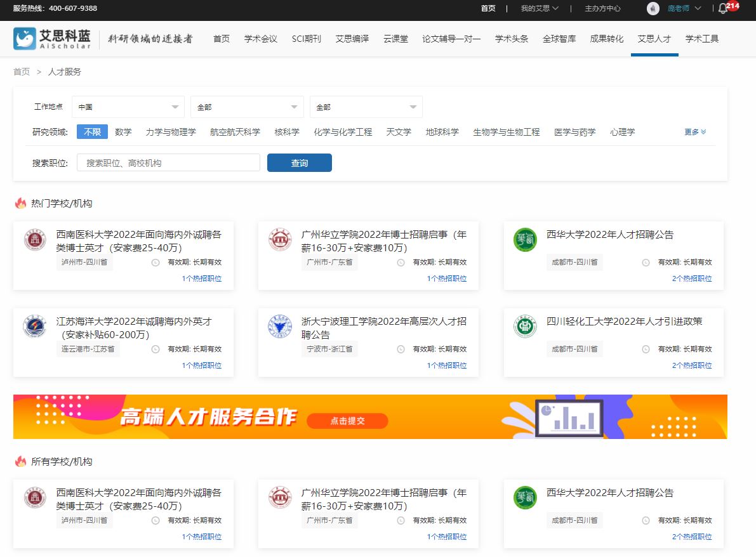Open 主办方中心 in the top bar
Image resolution: width=756 pixels, height=557 pixels.
click(602, 8)
